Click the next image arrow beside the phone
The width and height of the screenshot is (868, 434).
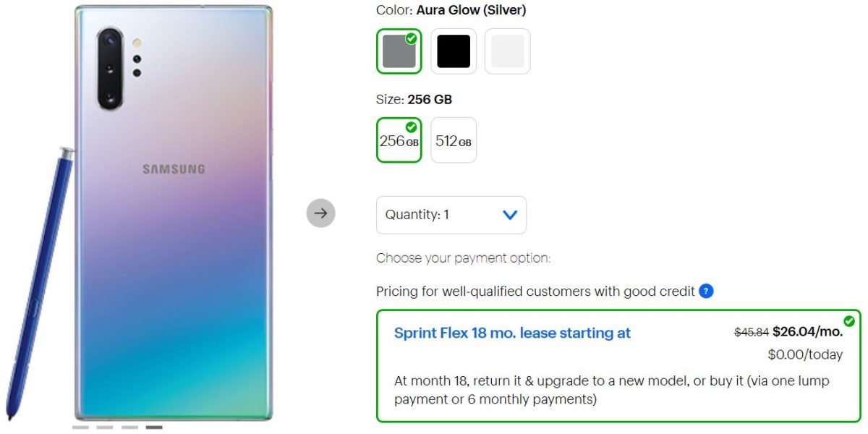(320, 213)
